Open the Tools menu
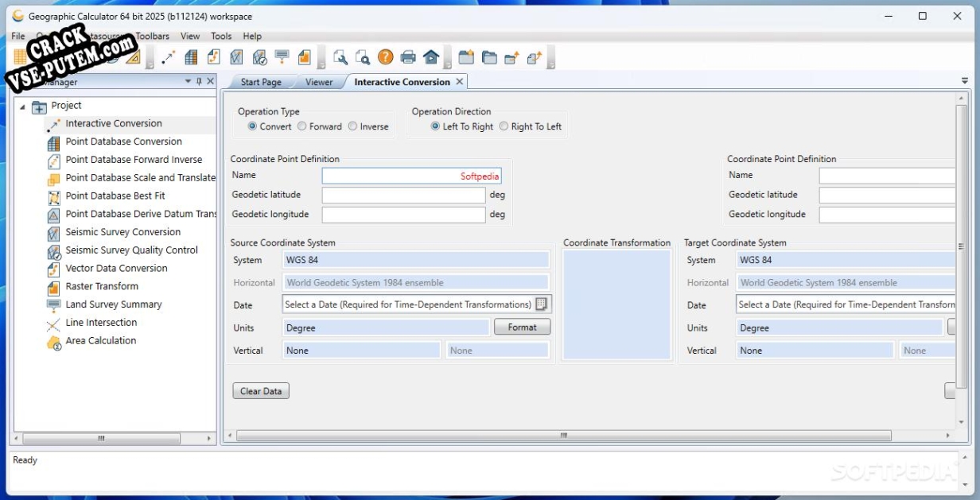Image resolution: width=980 pixels, height=500 pixels. [x=221, y=36]
